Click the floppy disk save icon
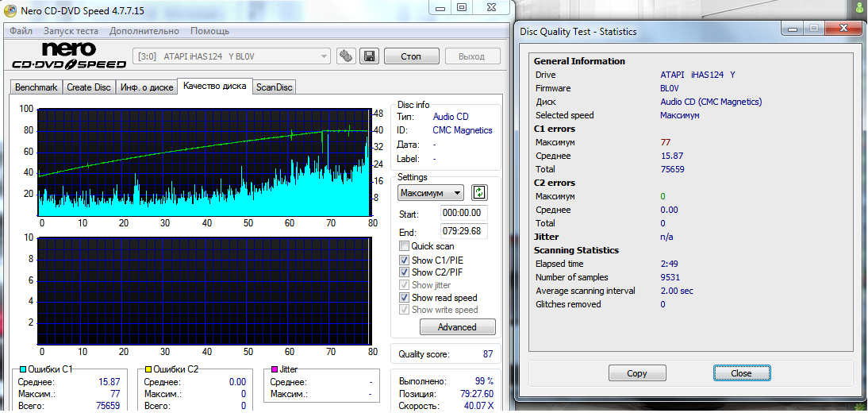The width and height of the screenshot is (868, 413). pyautogui.click(x=368, y=56)
